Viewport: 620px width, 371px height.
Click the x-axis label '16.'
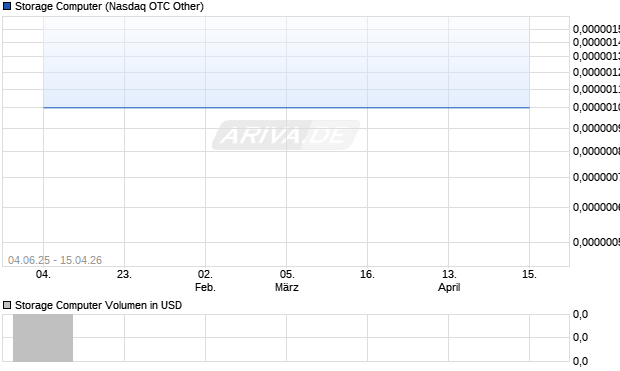367,274
